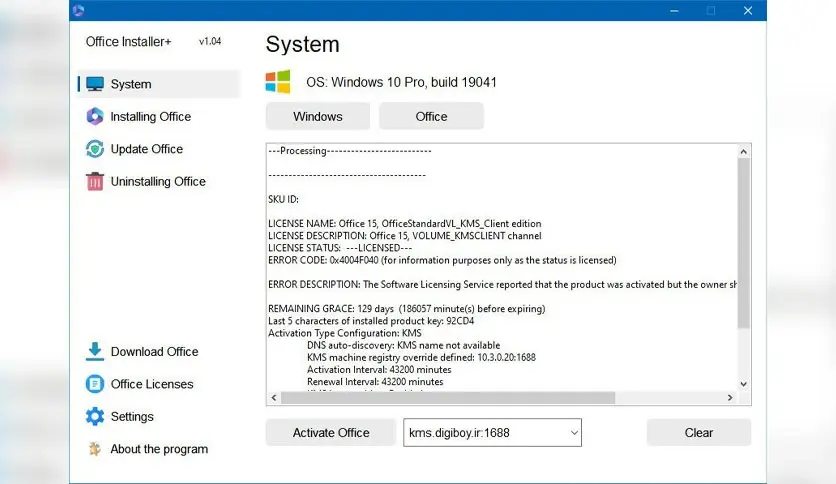Screen dimensions: 836x484
Task: Open the KMS server dropdown list
Action: coord(574,433)
